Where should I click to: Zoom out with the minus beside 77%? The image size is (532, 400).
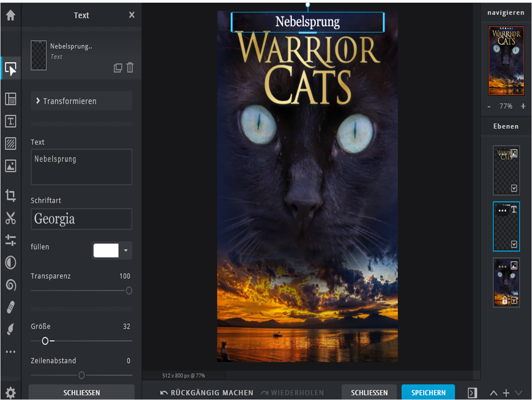(x=489, y=106)
